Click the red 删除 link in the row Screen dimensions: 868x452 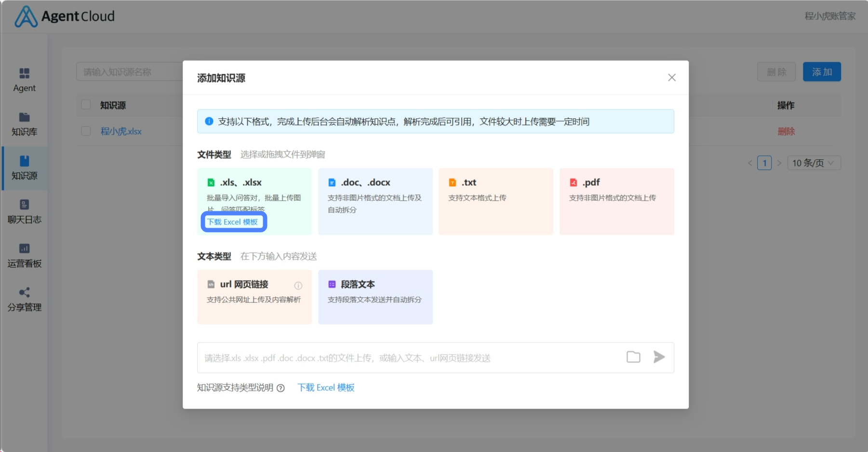coord(786,131)
